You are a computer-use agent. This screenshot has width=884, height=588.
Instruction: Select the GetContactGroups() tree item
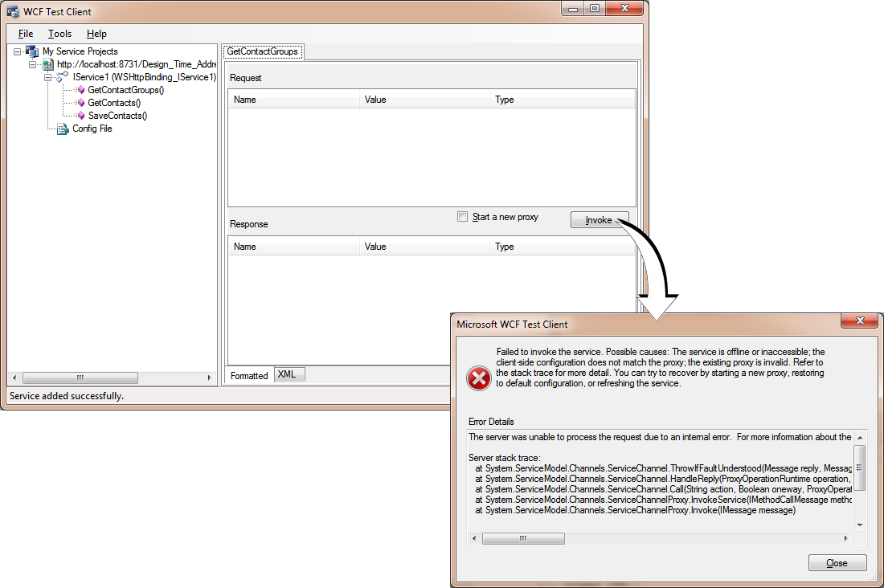125,90
